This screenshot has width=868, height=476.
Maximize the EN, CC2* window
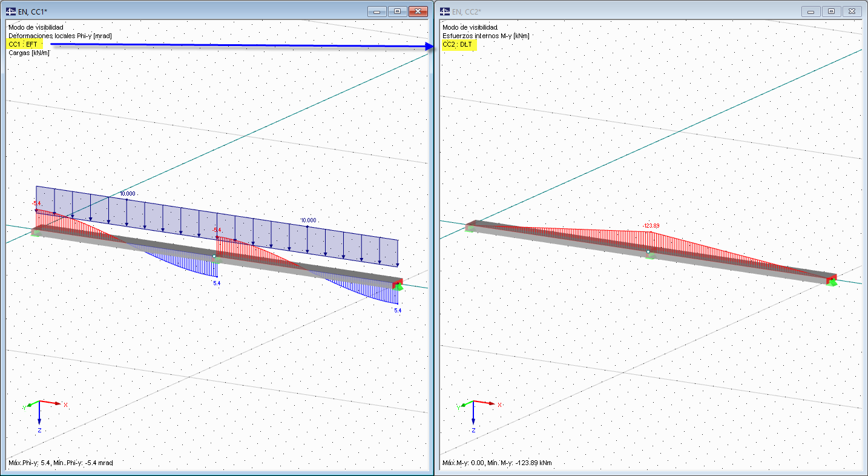click(831, 11)
